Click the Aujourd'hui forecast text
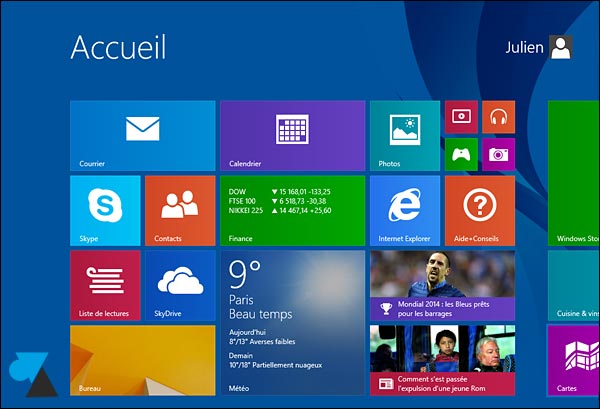Viewport: 600px width, 409px height. [262, 337]
